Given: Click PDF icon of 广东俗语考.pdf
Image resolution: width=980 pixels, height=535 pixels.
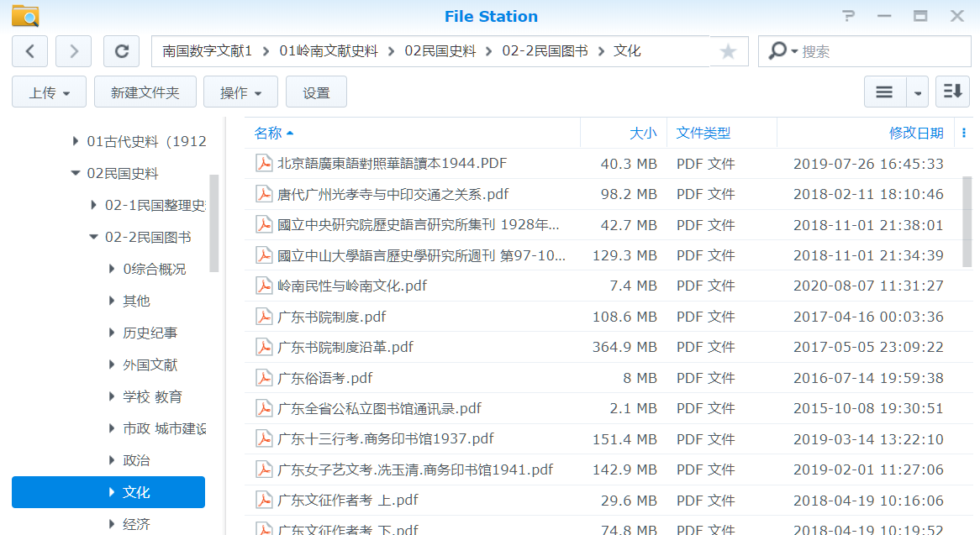Looking at the screenshot, I should [264, 378].
